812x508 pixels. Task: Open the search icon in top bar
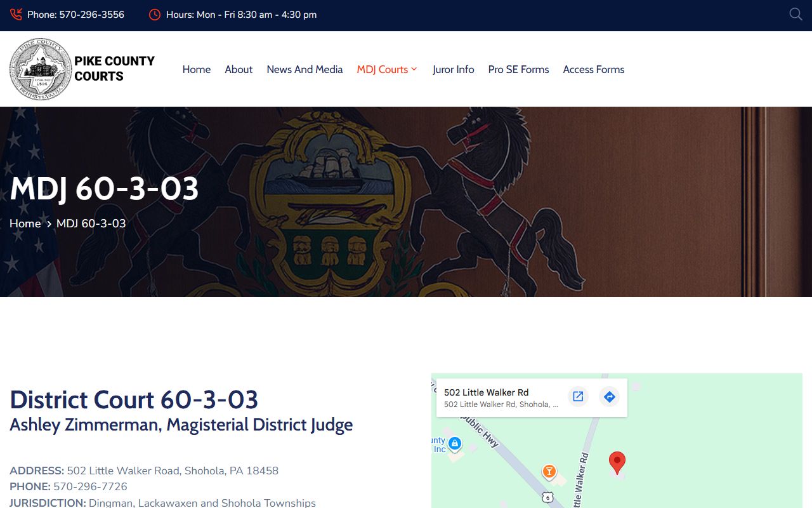coord(796,14)
